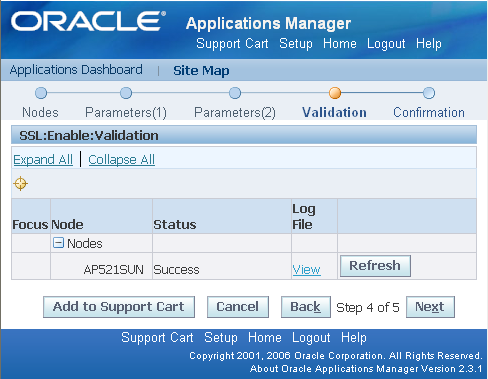Go to Home in top header
The image size is (488, 379).
click(340, 44)
